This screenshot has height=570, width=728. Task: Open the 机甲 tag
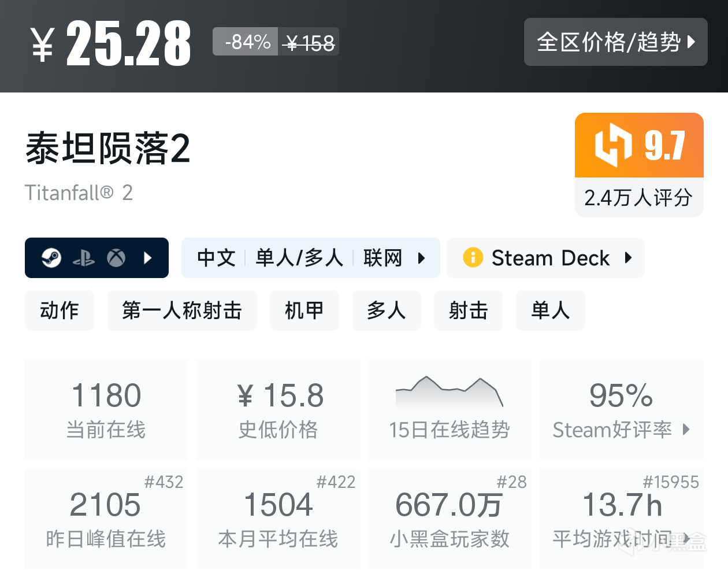pyautogui.click(x=304, y=310)
